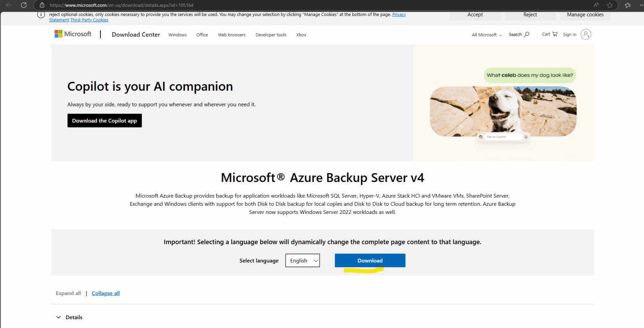Open the Read aloud icon
Screen dimensions: 644x328
[596, 5]
